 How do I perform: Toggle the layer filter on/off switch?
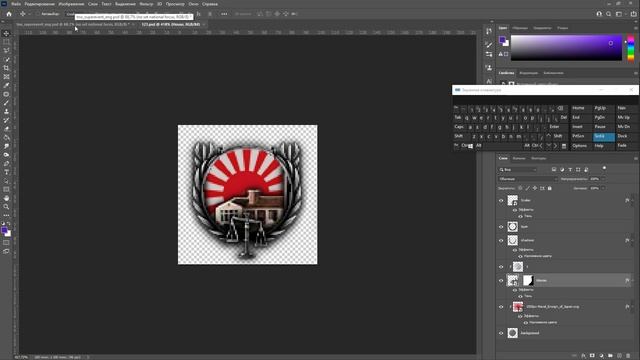tap(604, 168)
